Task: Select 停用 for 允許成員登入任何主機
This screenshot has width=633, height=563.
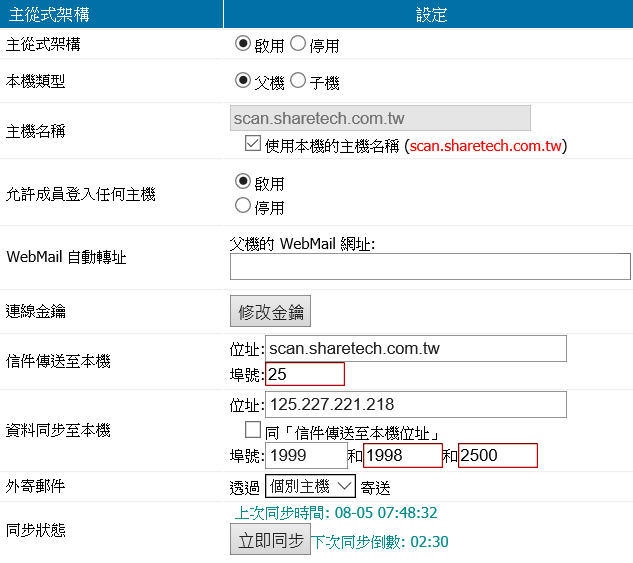Action: 242,206
